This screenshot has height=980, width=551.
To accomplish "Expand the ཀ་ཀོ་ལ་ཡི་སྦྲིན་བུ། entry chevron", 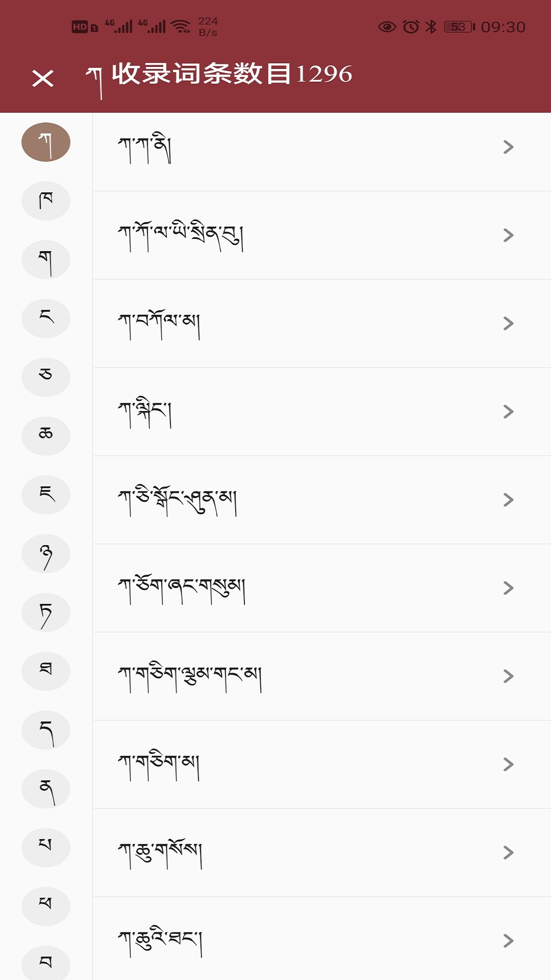I will point(508,235).
